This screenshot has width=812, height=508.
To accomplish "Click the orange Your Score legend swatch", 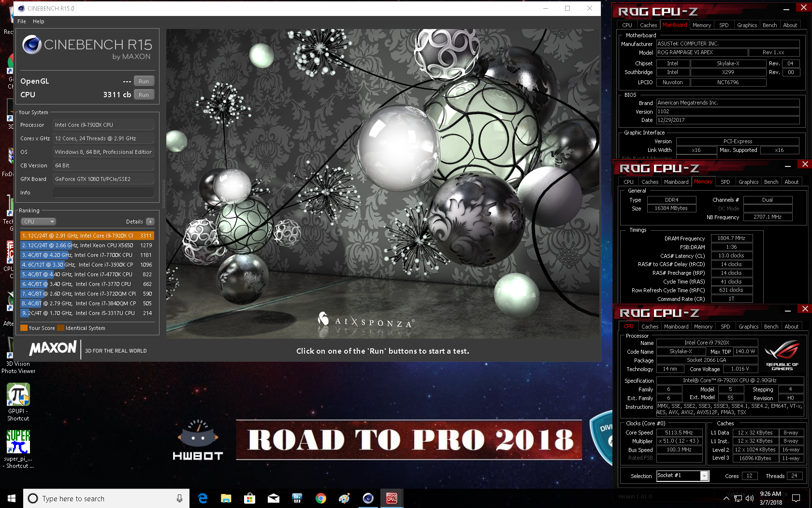I will (x=24, y=328).
